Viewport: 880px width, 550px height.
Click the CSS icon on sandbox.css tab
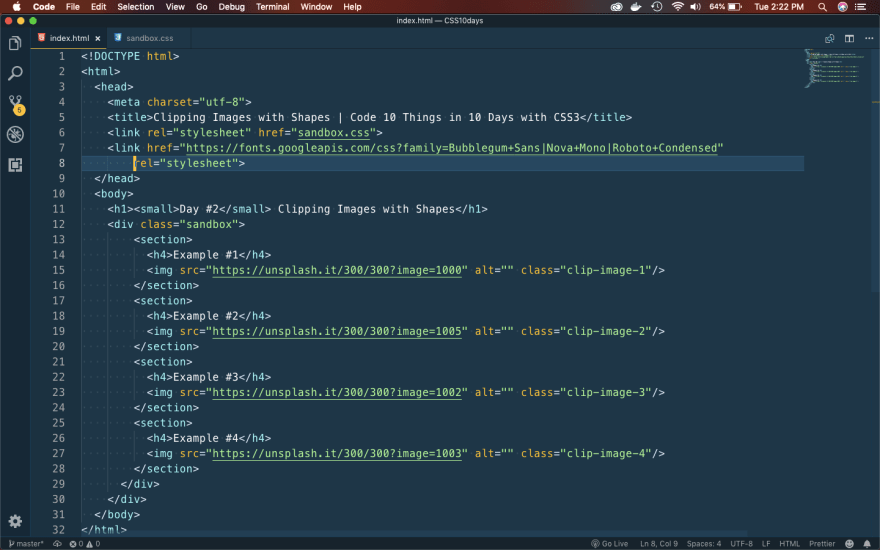click(x=118, y=38)
